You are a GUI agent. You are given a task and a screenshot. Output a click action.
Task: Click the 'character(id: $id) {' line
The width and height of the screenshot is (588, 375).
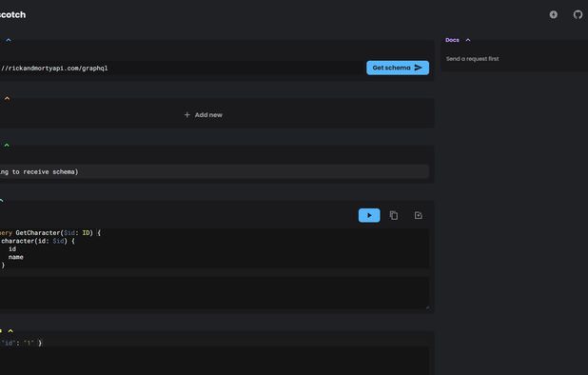coord(38,241)
